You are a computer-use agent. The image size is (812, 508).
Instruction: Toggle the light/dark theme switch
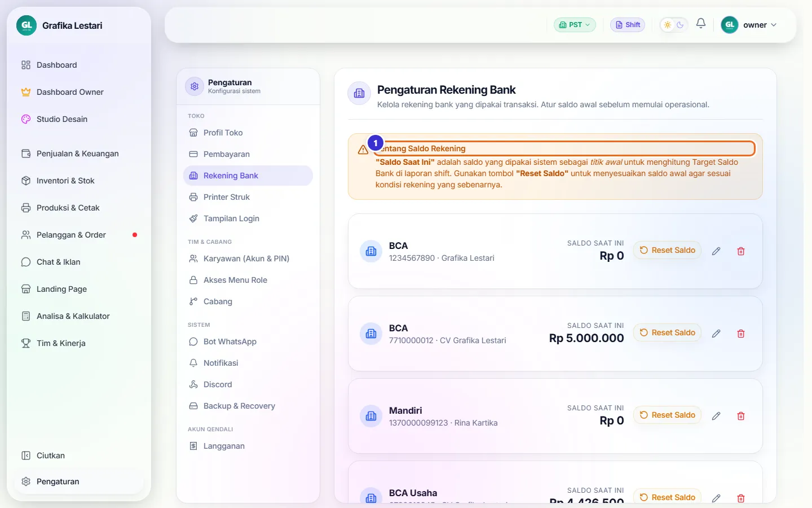[x=674, y=25]
